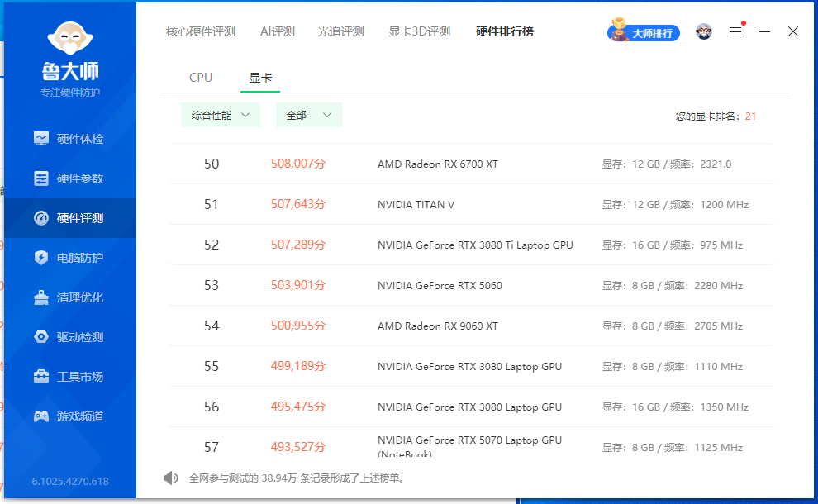This screenshot has width=818, height=504.
Task: Click the 16 GB / 975 MHz spec text
Action: tap(673, 245)
